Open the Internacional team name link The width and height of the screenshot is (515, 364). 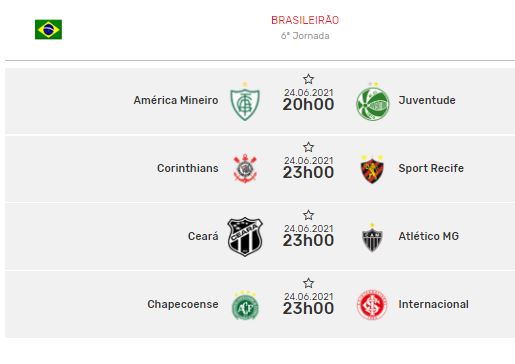click(433, 304)
